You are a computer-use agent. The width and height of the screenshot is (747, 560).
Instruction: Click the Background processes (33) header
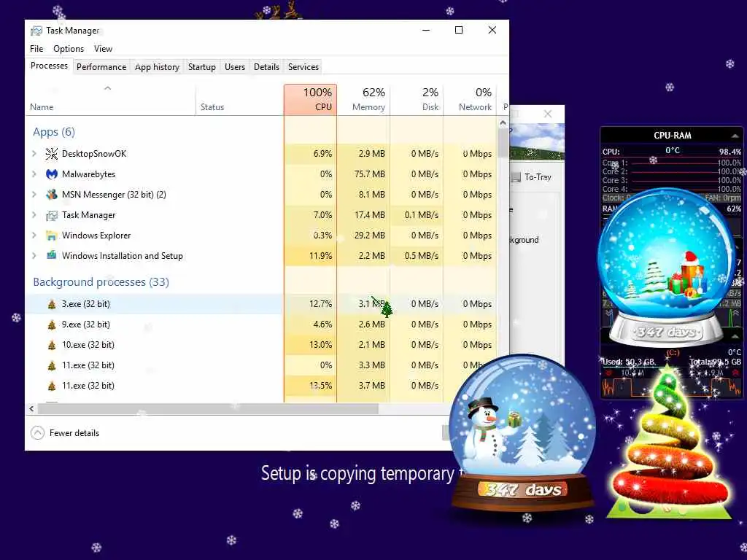pos(101,282)
